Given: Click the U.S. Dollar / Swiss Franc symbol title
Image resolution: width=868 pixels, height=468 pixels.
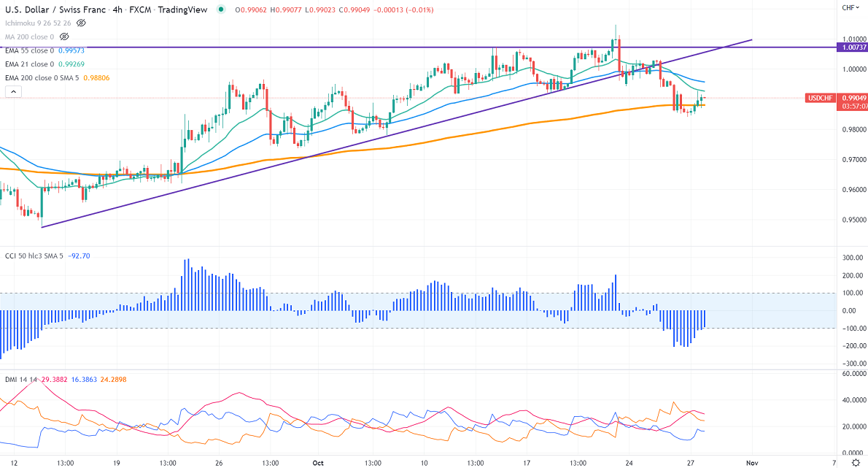Looking at the screenshot, I should point(55,9).
